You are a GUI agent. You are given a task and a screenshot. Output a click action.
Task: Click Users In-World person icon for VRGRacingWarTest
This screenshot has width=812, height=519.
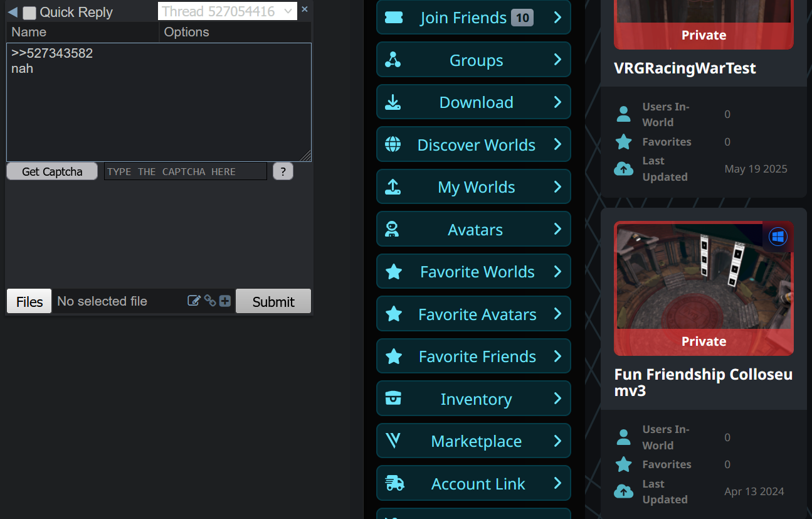[x=623, y=114]
